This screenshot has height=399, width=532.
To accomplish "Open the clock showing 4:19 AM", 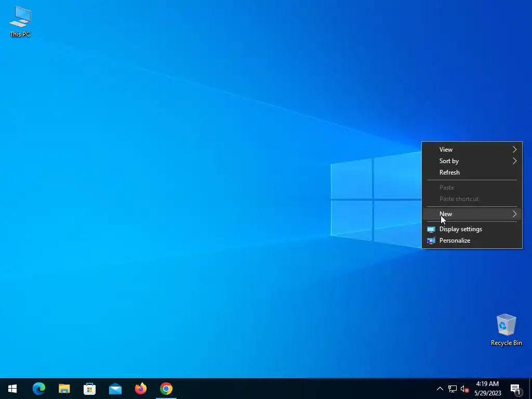I will click(487, 389).
